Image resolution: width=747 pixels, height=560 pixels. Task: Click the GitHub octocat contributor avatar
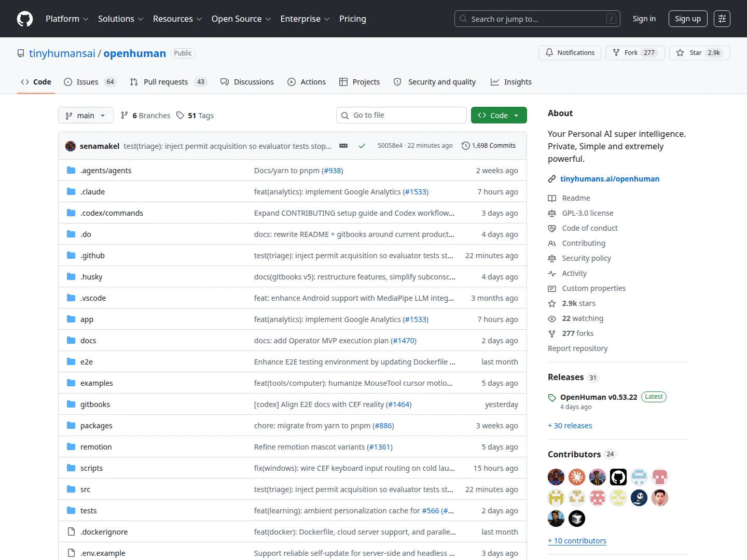coord(618,477)
